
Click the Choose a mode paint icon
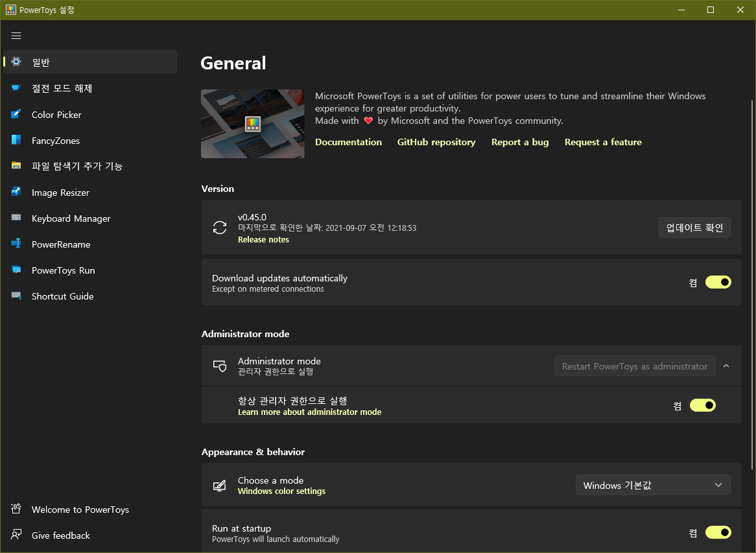220,485
